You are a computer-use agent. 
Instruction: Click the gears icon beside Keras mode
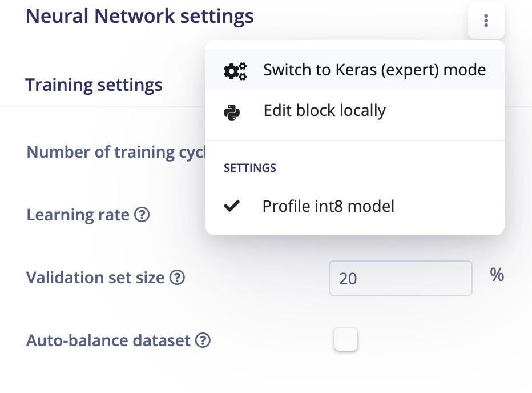235,71
